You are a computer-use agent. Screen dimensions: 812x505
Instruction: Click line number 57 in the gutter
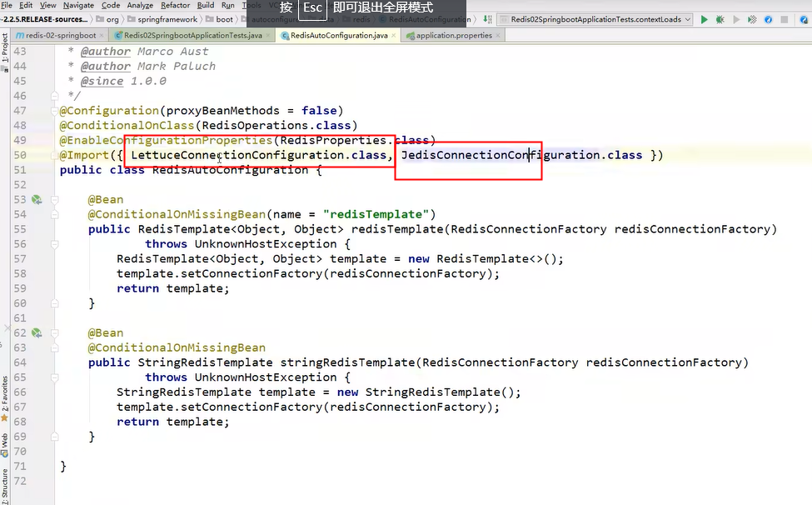pos(20,259)
